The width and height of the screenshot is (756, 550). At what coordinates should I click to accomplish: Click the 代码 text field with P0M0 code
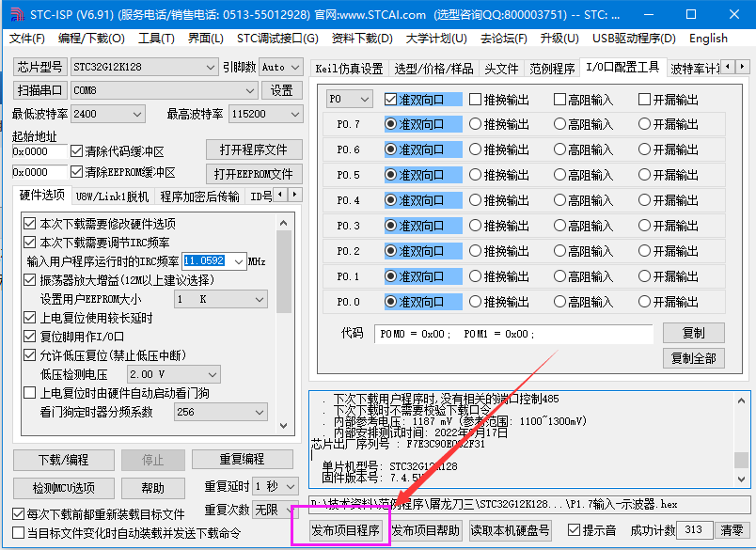tap(513, 334)
